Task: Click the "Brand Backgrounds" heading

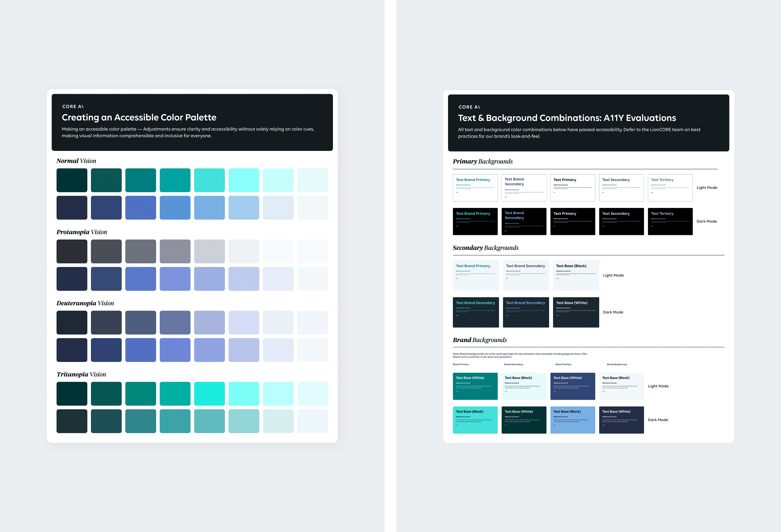Action: coord(480,340)
